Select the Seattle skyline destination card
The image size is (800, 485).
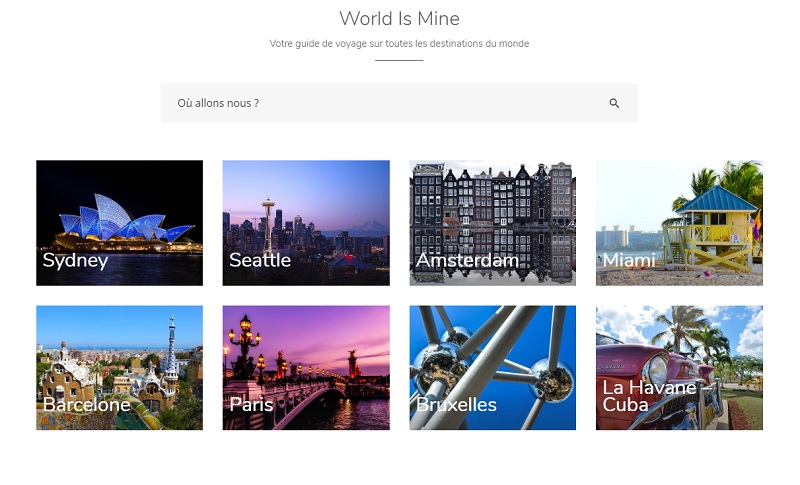[306, 212]
